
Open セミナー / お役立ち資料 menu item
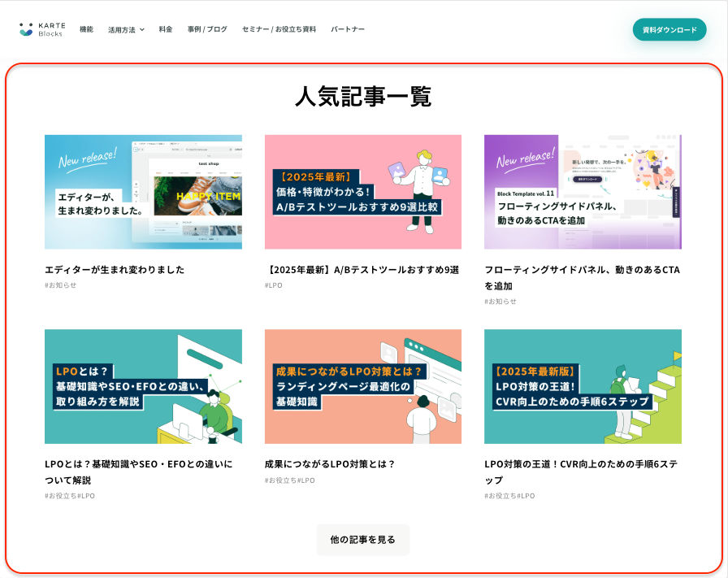point(279,29)
